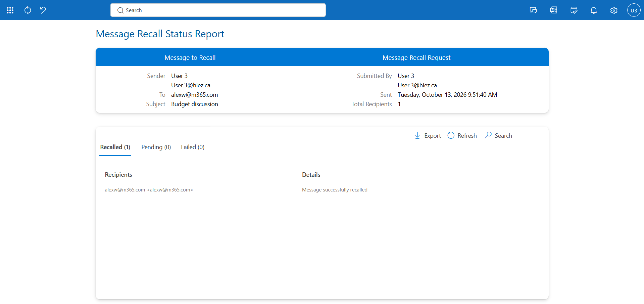Switch to the Pending (0) tab
This screenshot has width=644, height=304.
[156, 147]
